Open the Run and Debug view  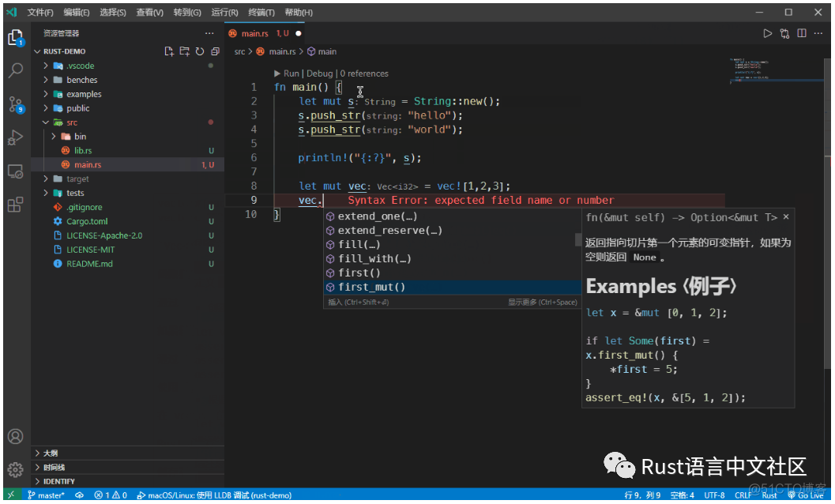coord(16,137)
